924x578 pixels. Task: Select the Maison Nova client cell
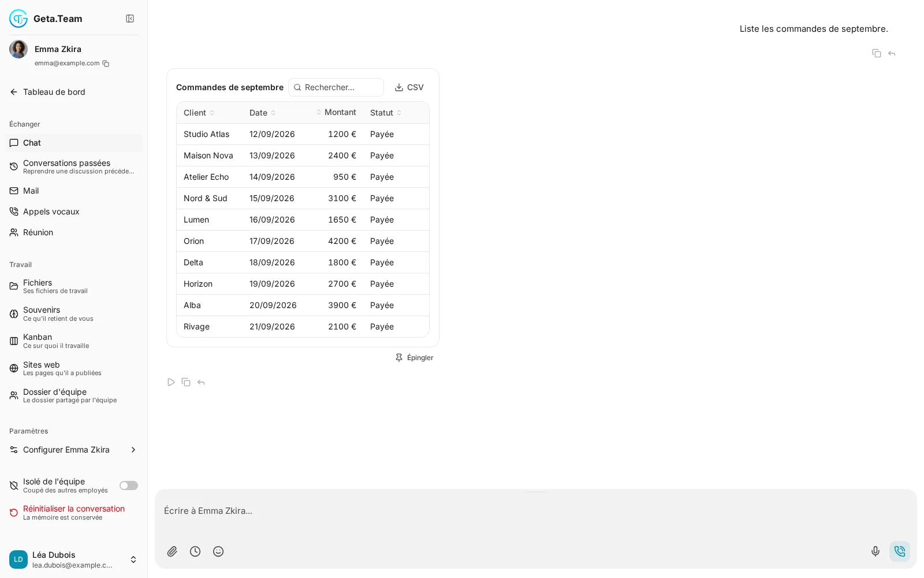click(x=208, y=155)
